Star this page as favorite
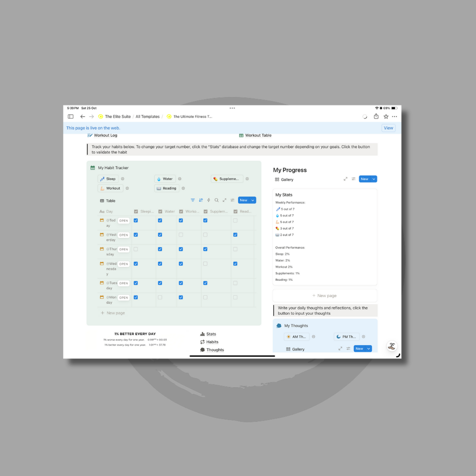Image resolution: width=476 pixels, height=476 pixels. click(x=386, y=117)
